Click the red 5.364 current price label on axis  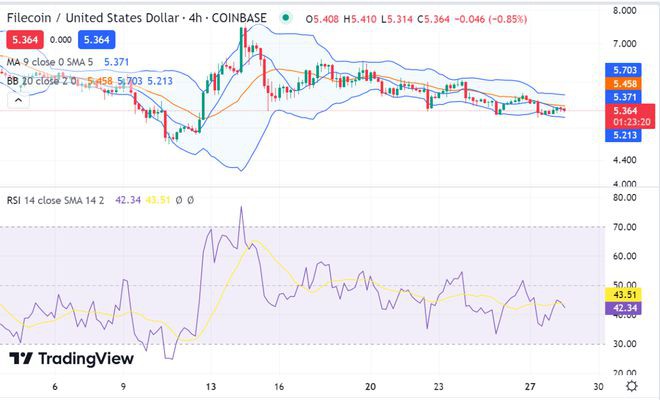tap(627, 110)
